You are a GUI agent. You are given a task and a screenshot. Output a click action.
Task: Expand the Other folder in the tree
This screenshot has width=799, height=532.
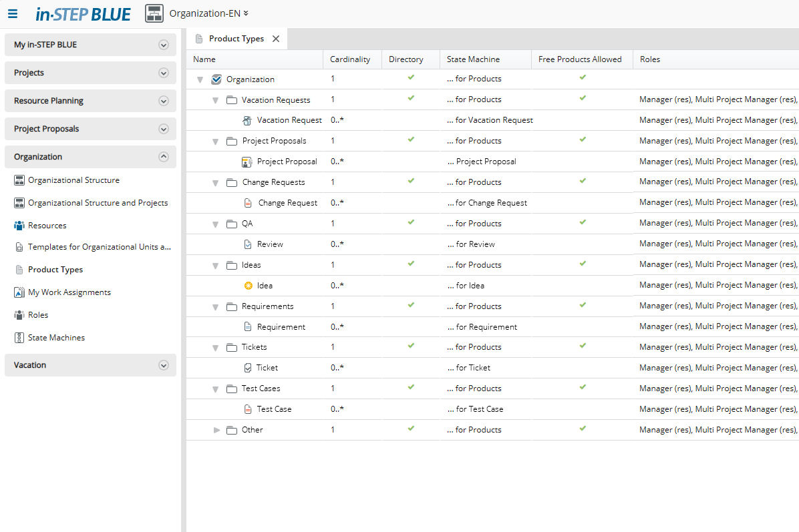click(215, 430)
